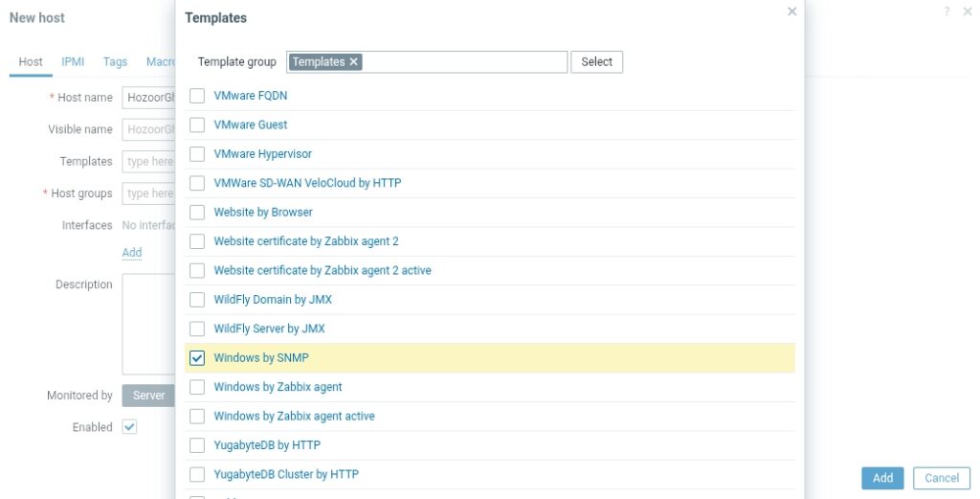Switch to the Tags tab
The width and height of the screenshot is (980, 499).
point(115,62)
